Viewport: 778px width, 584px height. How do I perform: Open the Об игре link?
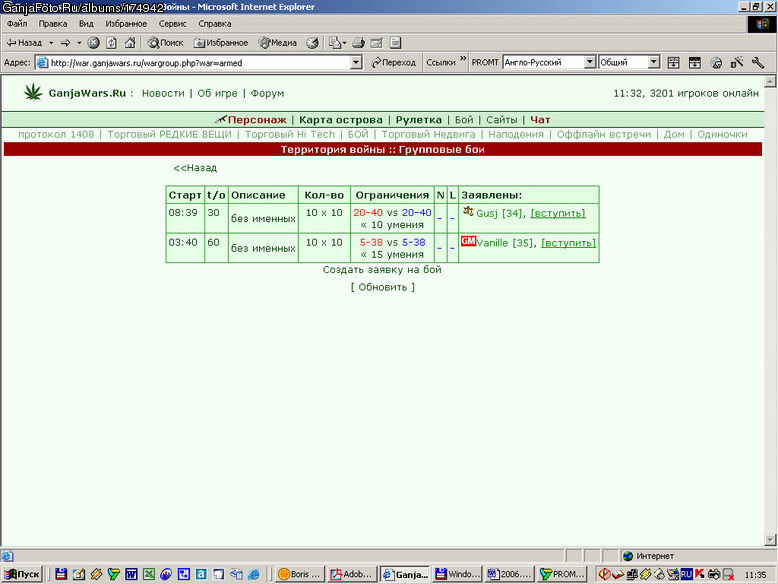[217, 93]
